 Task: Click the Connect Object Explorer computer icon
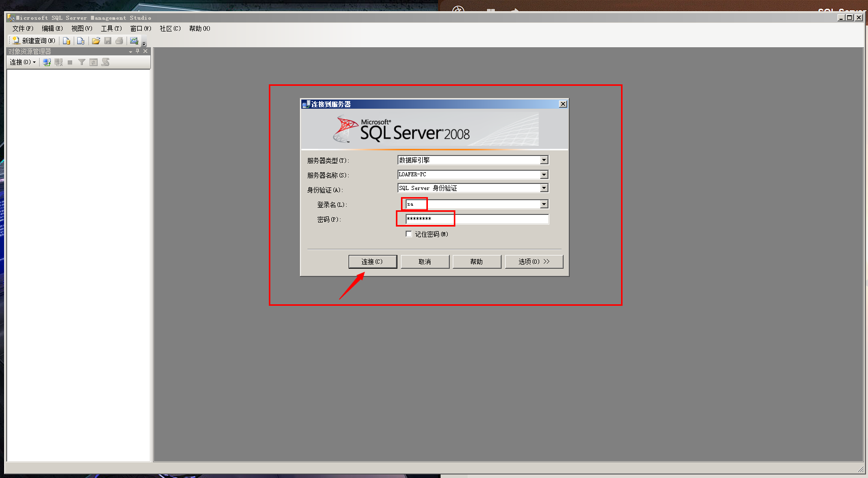point(47,62)
